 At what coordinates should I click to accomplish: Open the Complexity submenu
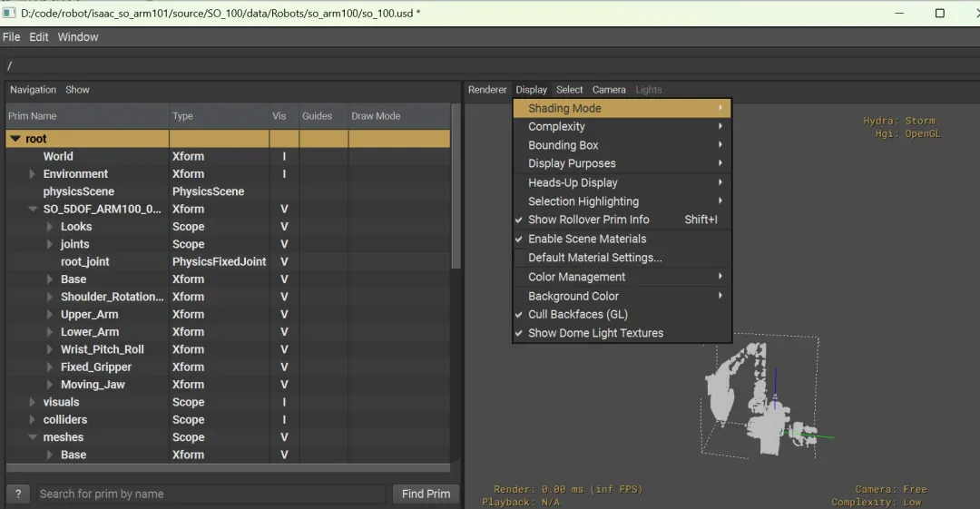click(x=622, y=126)
